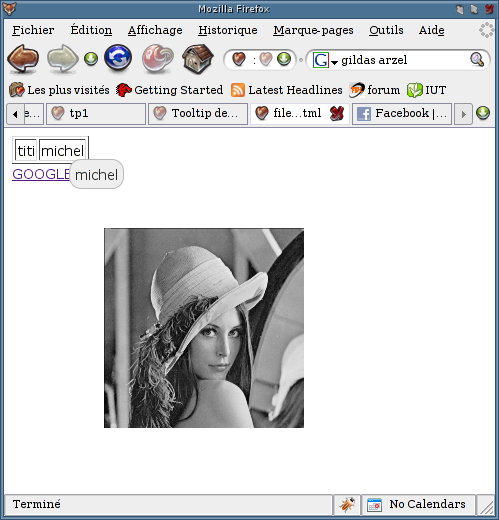The image size is (499, 520).
Task: Expand the Google search engine dropdown
Action: [335, 62]
